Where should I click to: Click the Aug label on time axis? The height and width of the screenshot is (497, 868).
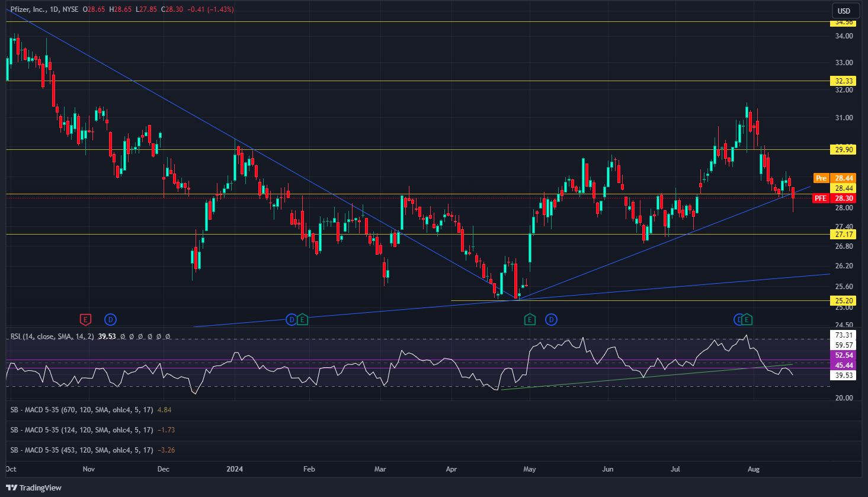pos(754,469)
